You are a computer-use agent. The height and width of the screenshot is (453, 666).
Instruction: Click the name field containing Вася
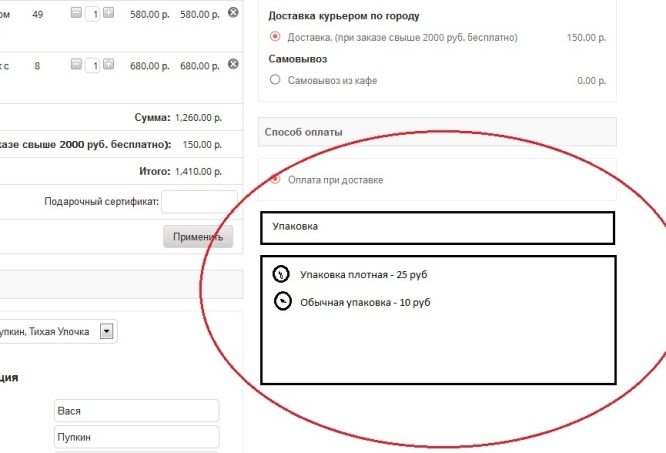135,411
